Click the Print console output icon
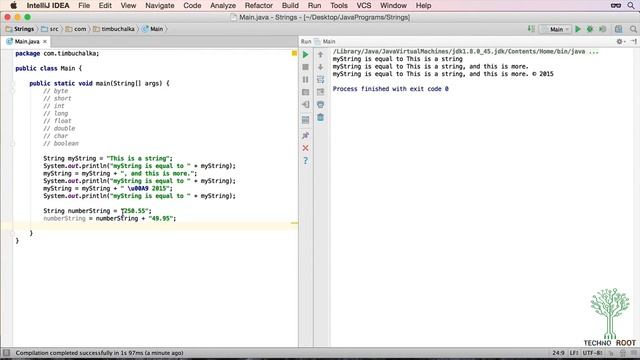This screenshot has width=640, height=360. pos(320,105)
